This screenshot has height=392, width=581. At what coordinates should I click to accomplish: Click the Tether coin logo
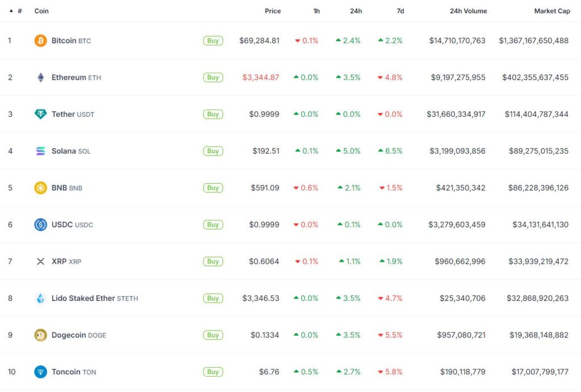point(40,114)
